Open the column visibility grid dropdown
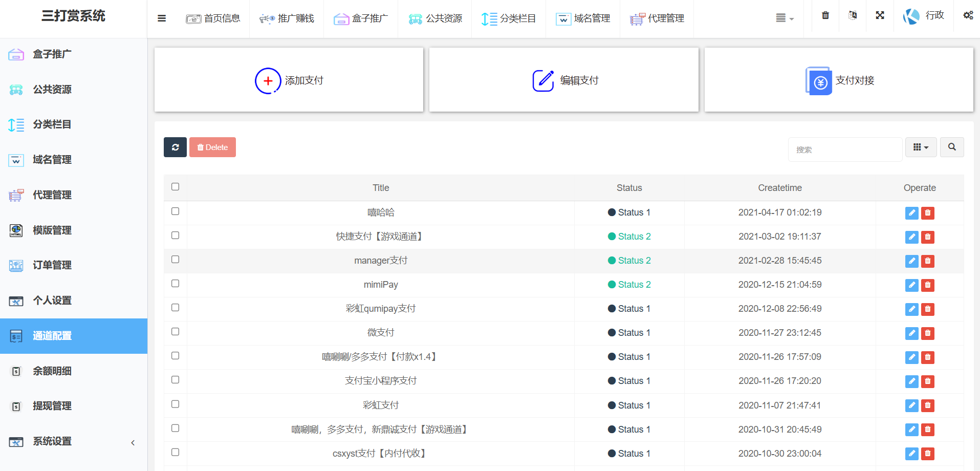Viewport: 980px width, 471px height. (x=921, y=147)
